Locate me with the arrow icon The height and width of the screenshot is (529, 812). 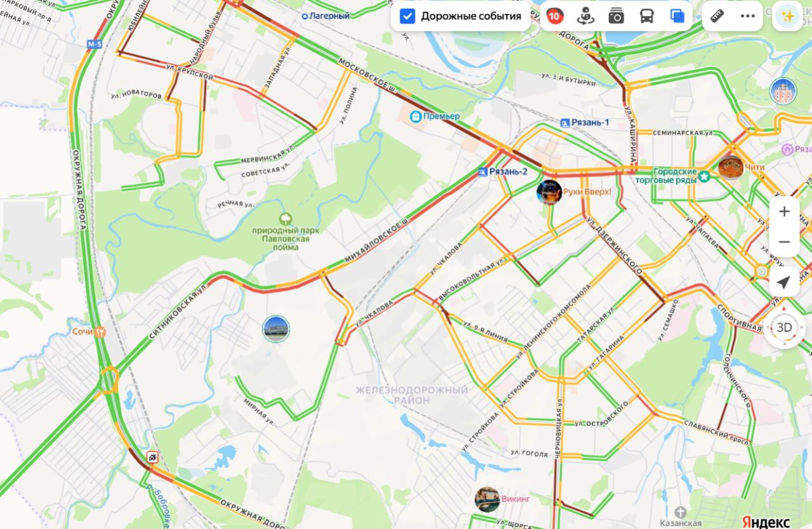click(785, 282)
